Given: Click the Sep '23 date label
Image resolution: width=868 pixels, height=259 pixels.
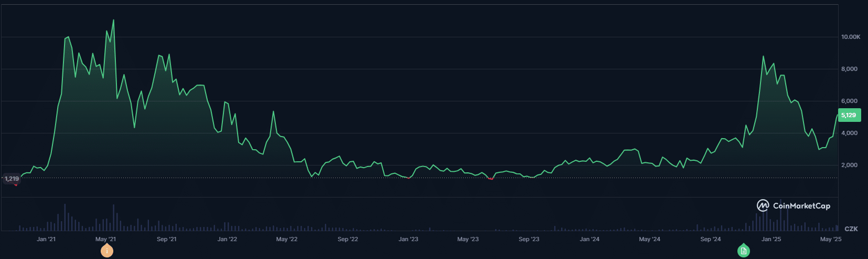Looking at the screenshot, I should coord(529,239).
